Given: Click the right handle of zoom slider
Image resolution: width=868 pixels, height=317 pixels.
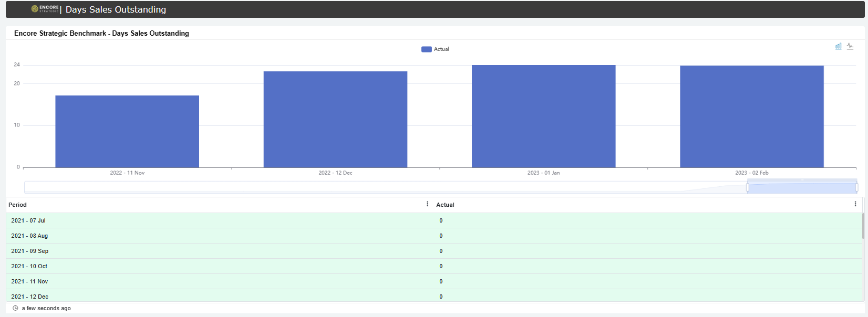Looking at the screenshot, I should (856, 187).
